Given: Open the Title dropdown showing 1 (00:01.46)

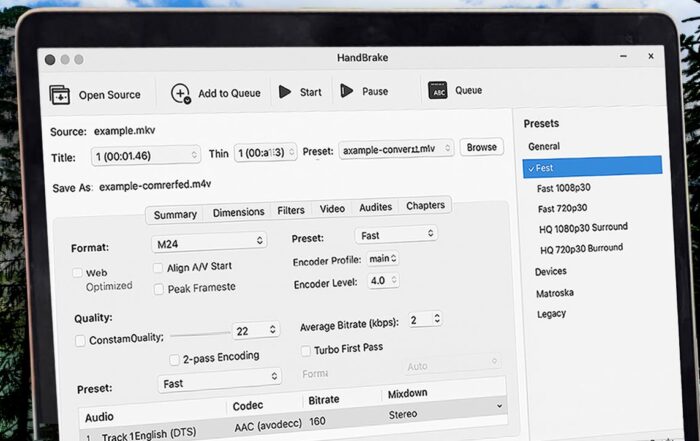Looking at the screenshot, I should 146,156.
